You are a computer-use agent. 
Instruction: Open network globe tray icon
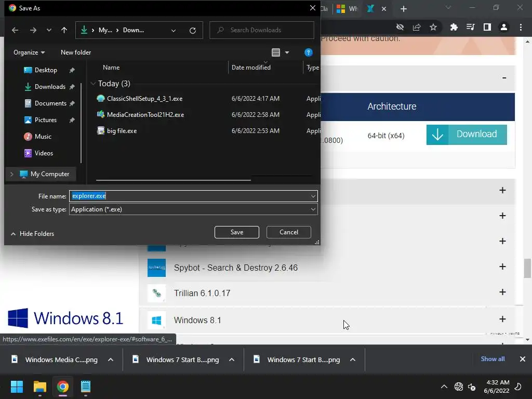[x=459, y=387]
